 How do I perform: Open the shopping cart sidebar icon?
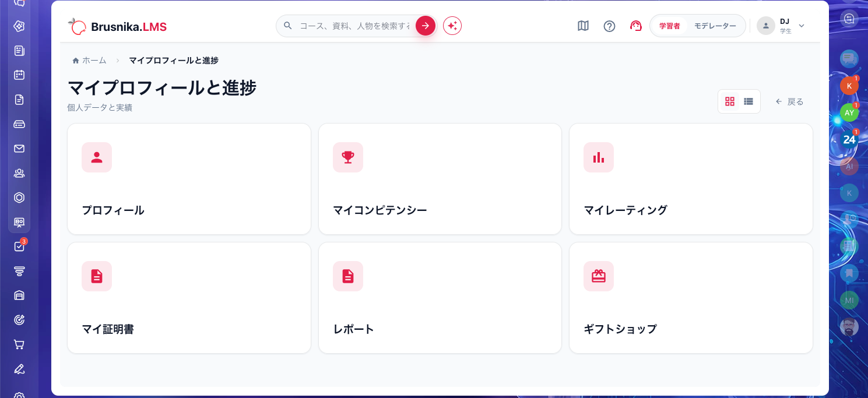click(19, 344)
